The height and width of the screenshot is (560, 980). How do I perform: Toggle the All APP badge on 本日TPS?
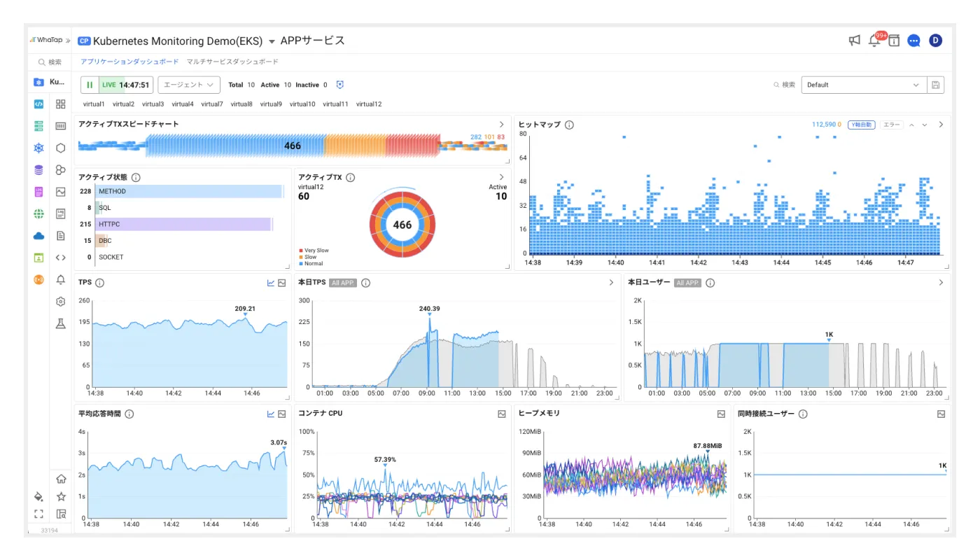[x=343, y=283]
